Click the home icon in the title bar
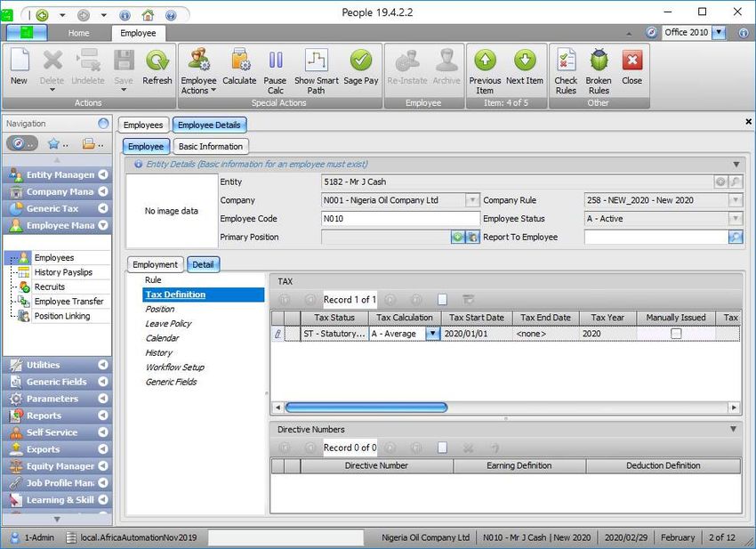756x549 pixels. pos(148,15)
